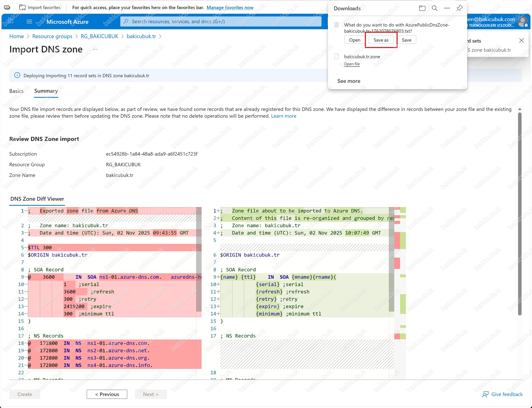
Task: Open the Downloads more options ellipsis
Action: pos(447,8)
